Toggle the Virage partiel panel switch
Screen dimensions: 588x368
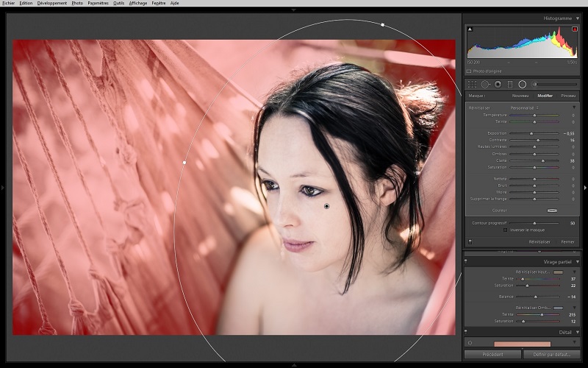(467, 261)
